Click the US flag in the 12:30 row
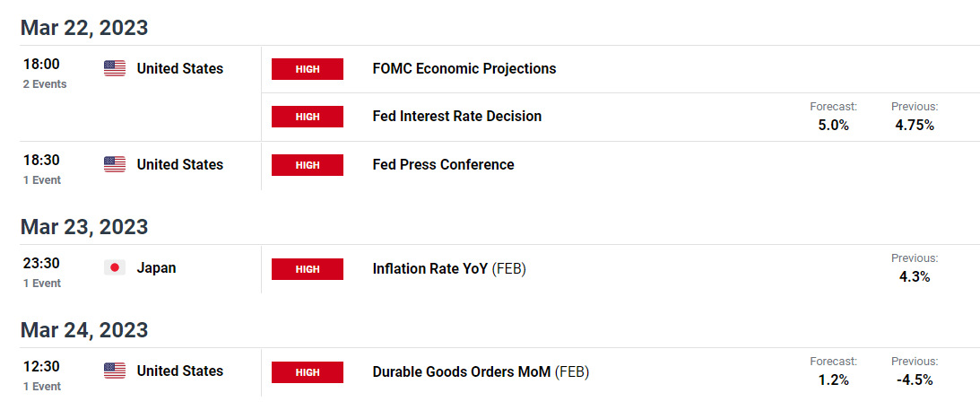 (115, 371)
